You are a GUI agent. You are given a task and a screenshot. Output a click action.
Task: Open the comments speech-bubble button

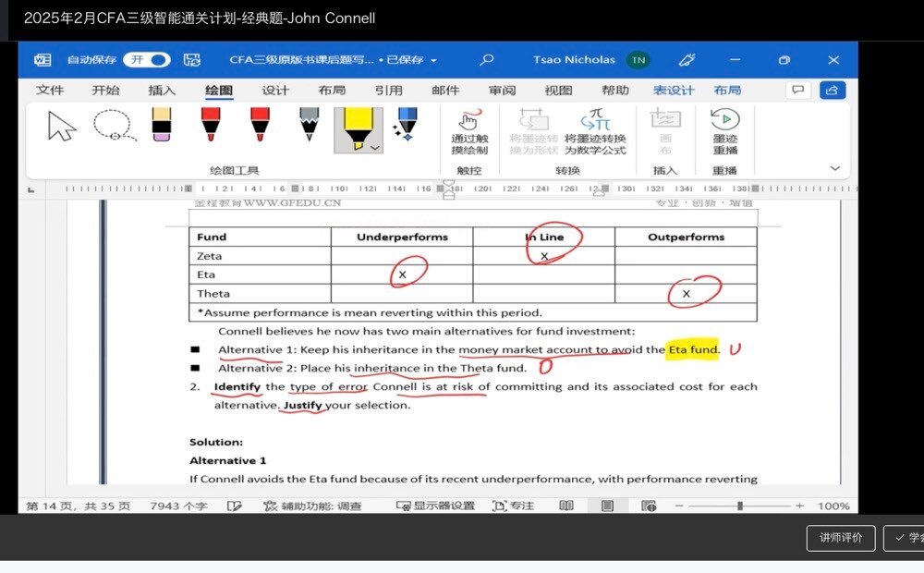click(x=798, y=90)
